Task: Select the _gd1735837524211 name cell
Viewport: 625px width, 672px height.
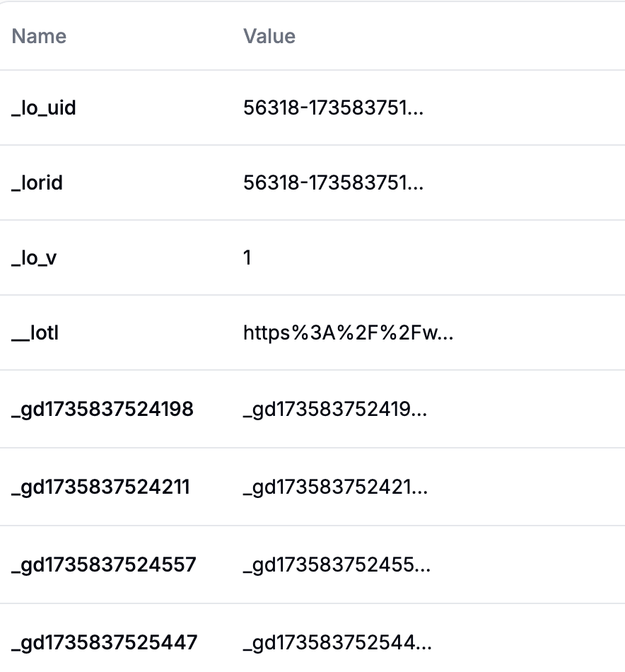Action: coord(100,487)
